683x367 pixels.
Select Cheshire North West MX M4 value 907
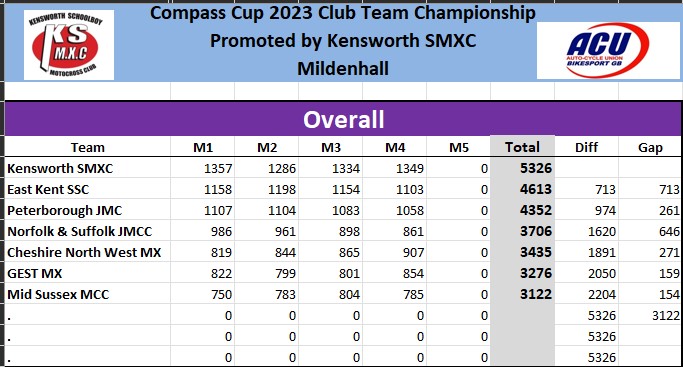[395, 253]
